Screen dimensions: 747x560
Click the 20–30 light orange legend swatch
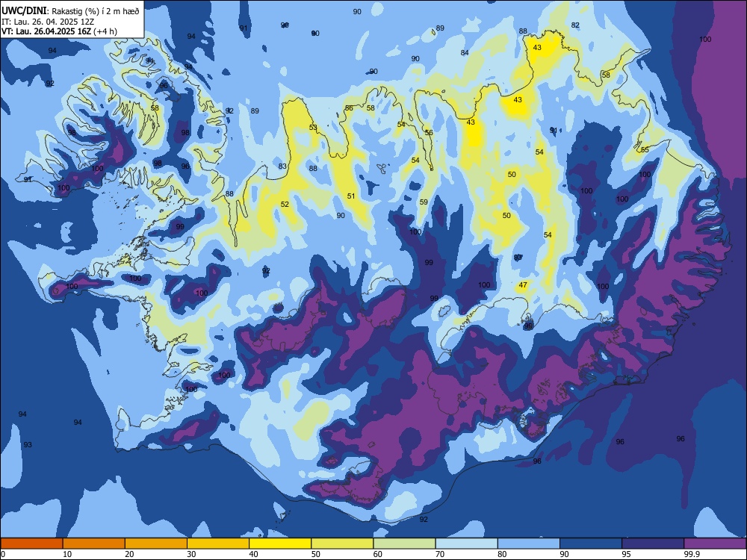(156, 544)
